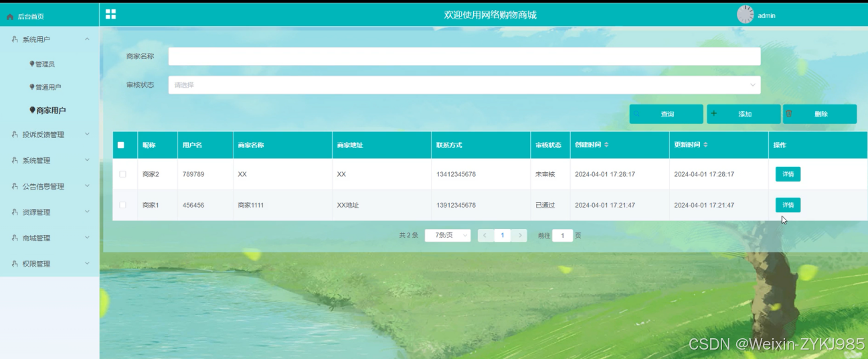Screen dimensions: 868x359
Task: Click the bullet icon beside 管理员
Action: 32,64
